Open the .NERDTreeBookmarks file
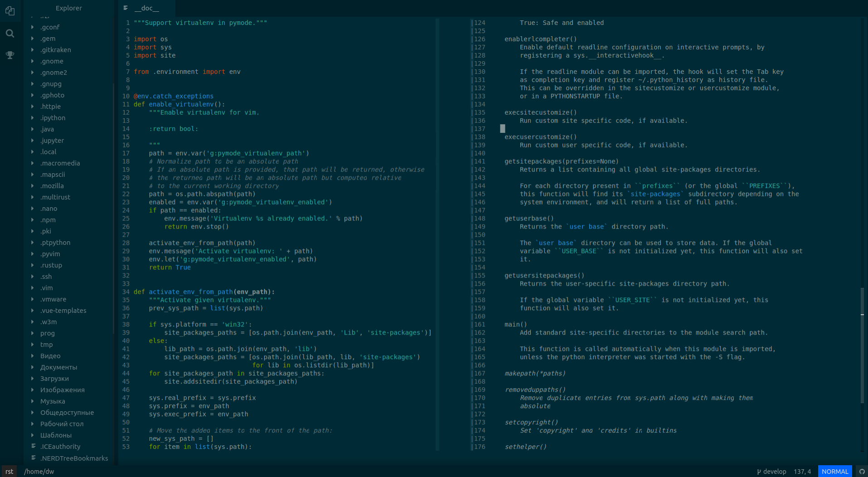This screenshot has height=477, width=868. (74, 458)
